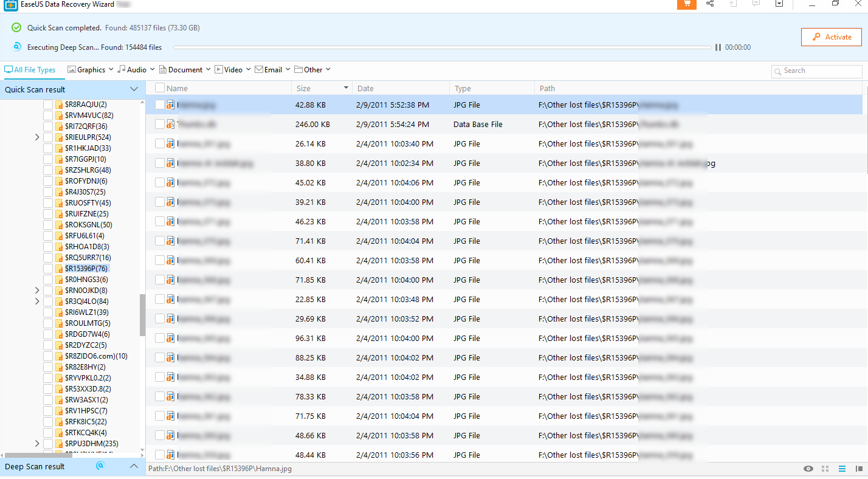Tick the $ROKSGNL folder checkbox
Image resolution: width=868 pixels, height=479 pixels.
point(48,224)
